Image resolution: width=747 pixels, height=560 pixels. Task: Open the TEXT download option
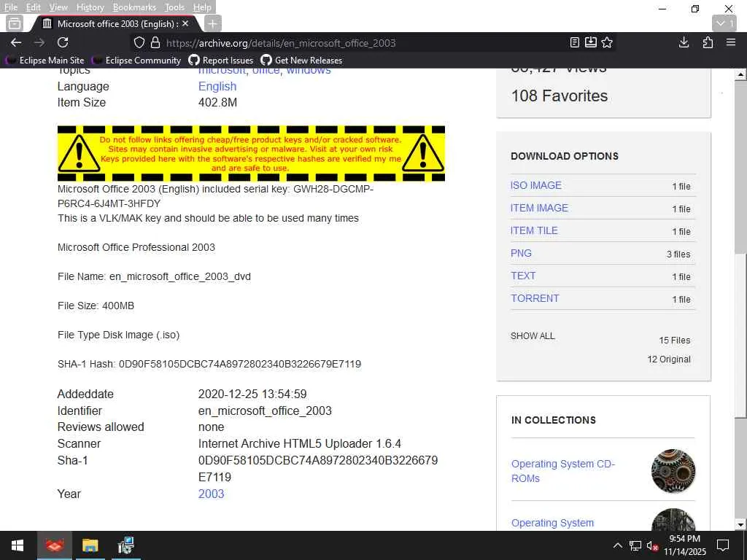click(x=523, y=276)
